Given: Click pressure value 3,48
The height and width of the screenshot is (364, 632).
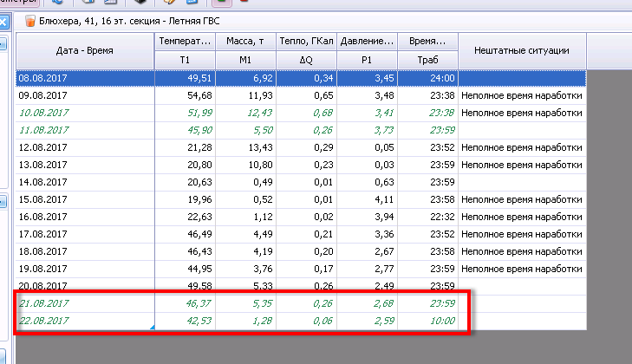Looking at the screenshot, I should [384, 95].
